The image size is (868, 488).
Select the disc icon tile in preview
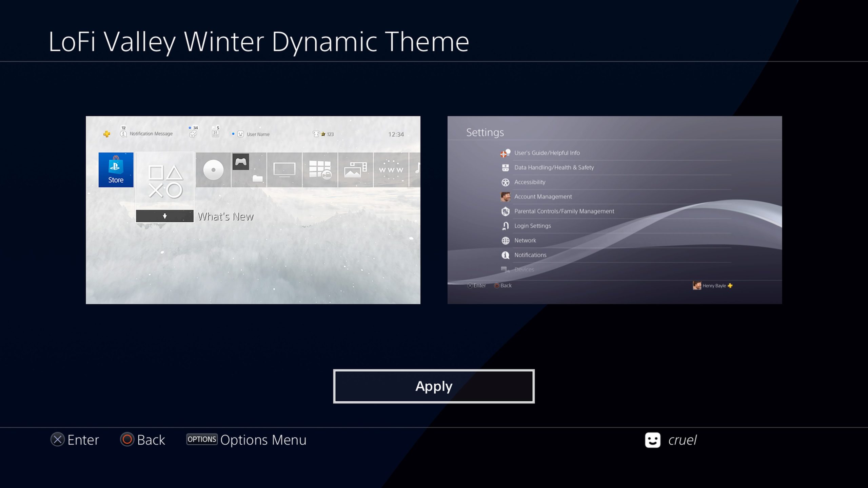213,169
